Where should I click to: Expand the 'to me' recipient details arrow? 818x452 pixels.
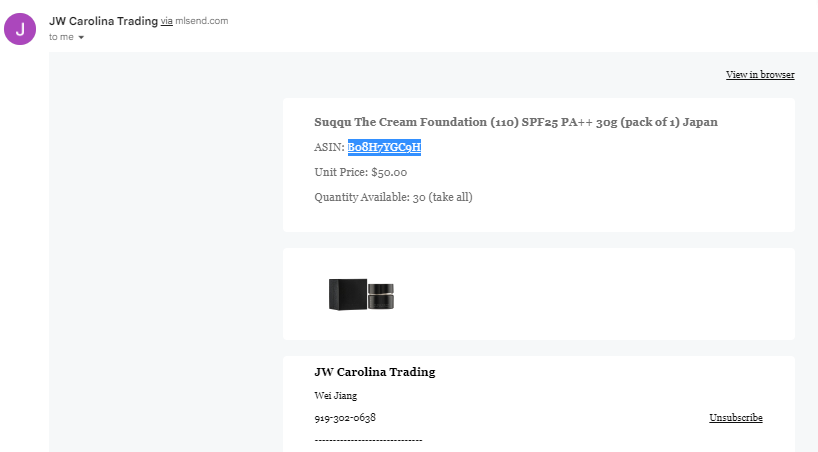pyautogui.click(x=81, y=37)
